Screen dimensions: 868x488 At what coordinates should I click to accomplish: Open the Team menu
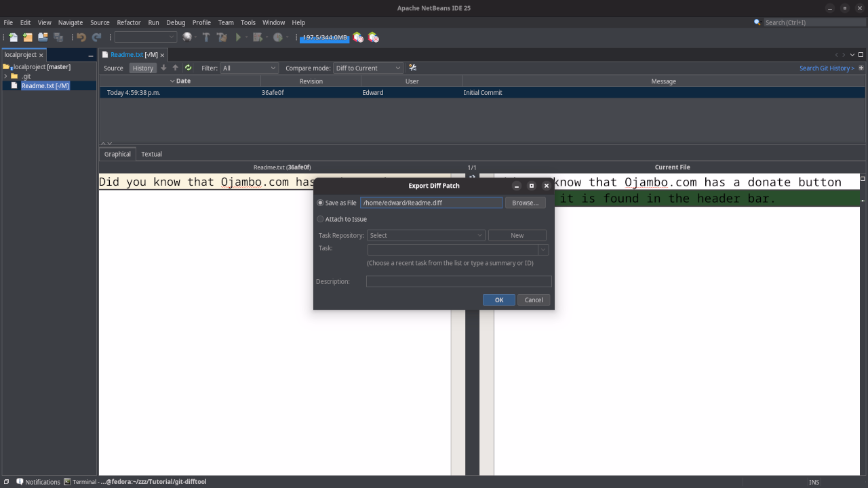(x=226, y=22)
